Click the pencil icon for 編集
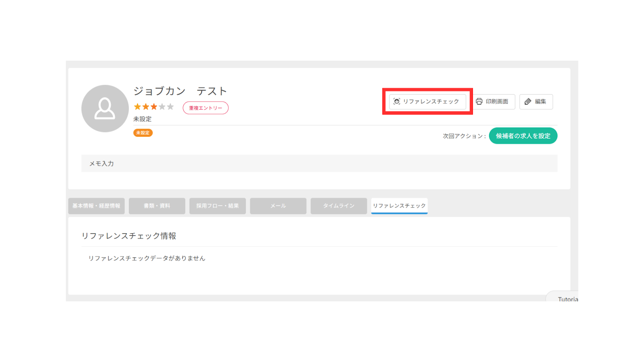The image size is (644, 362). tap(528, 102)
